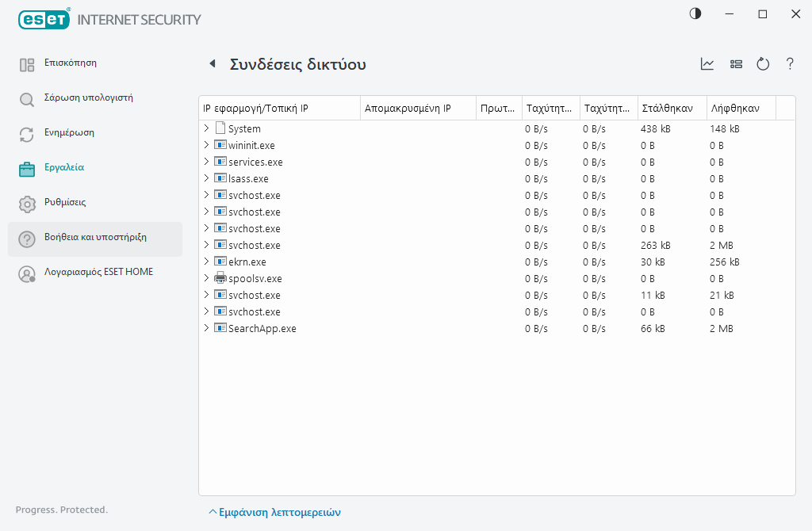Refresh the network connections list
This screenshot has width=812, height=531.
(x=763, y=64)
